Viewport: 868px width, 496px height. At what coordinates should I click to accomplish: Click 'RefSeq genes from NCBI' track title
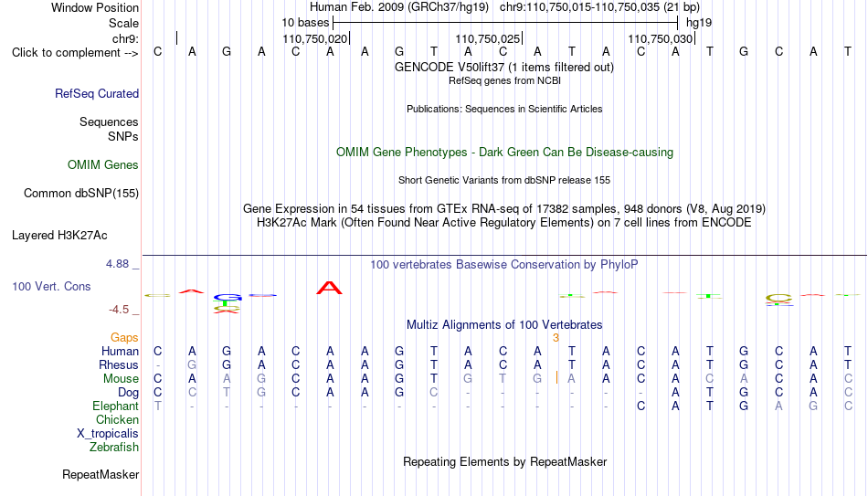505,80
